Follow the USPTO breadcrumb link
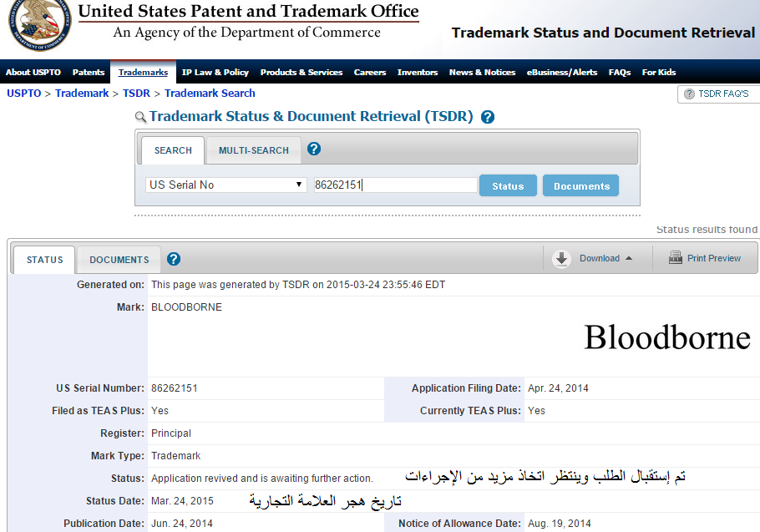 point(23,93)
